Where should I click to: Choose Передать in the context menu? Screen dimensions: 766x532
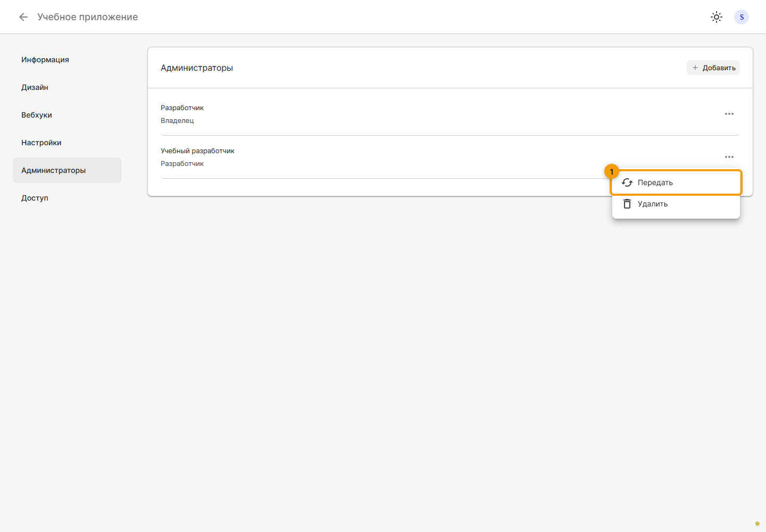pos(676,182)
